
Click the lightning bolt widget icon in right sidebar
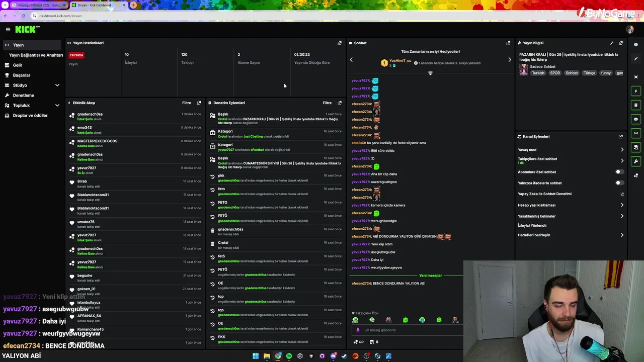pos(636,91)
